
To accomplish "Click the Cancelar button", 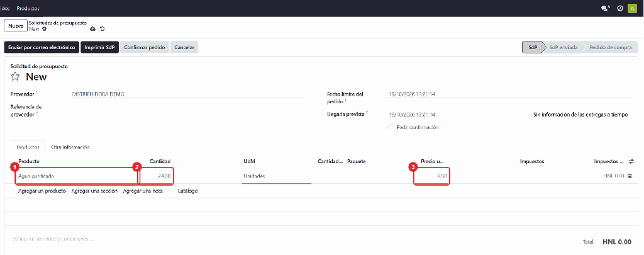I will 184,47.
